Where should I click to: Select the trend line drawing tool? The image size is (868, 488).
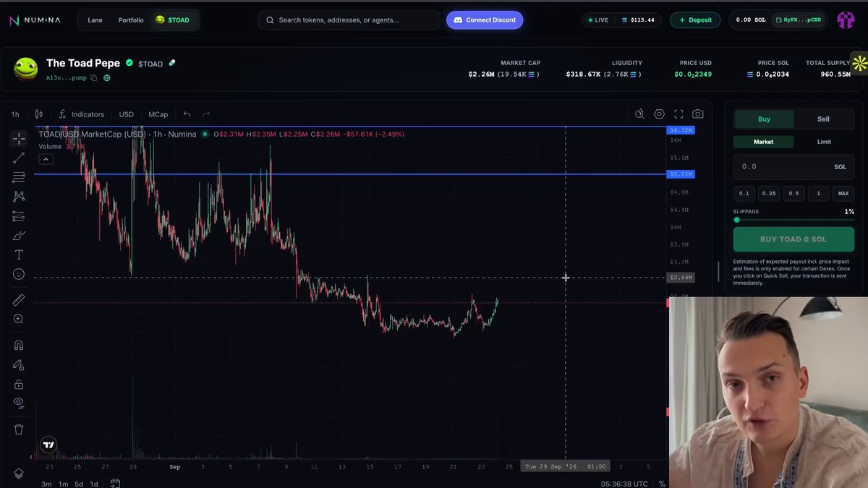click(19, 158)
